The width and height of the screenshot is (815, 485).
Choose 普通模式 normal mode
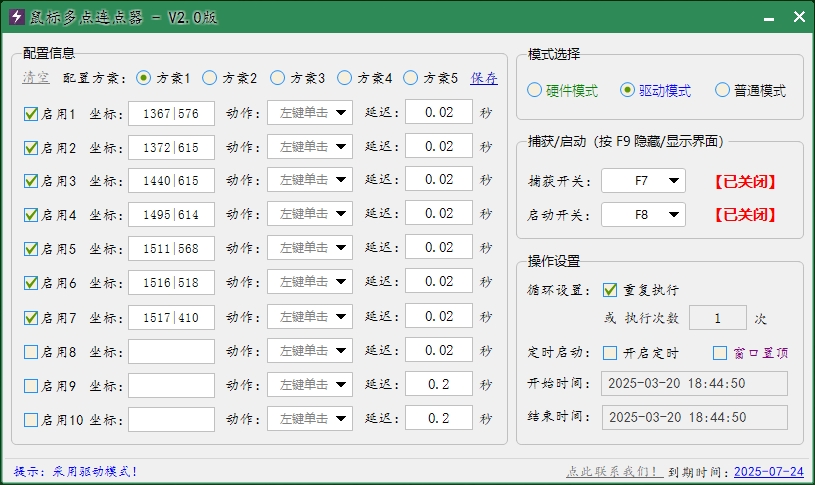722,90
